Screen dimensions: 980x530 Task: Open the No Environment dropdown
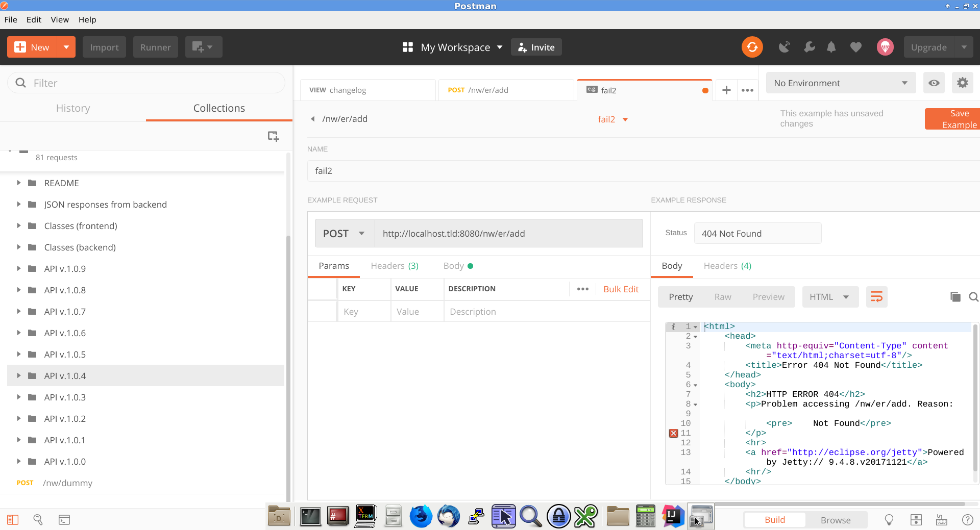pyautogui.click(x=840, y=83)
